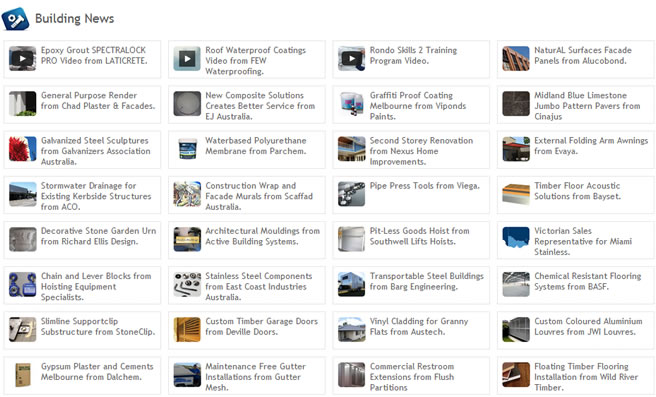Click the Miami Stainless Victorian Sales Representative thumbnail
This screenshot has height=397, width=656.
(x=516, y=239)
